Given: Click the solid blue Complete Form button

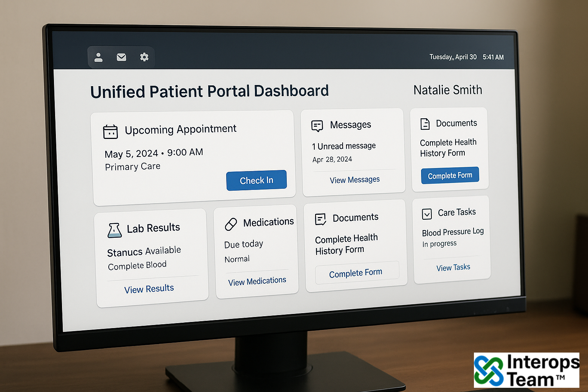Looking at the screenshot, I should point(450,175).
